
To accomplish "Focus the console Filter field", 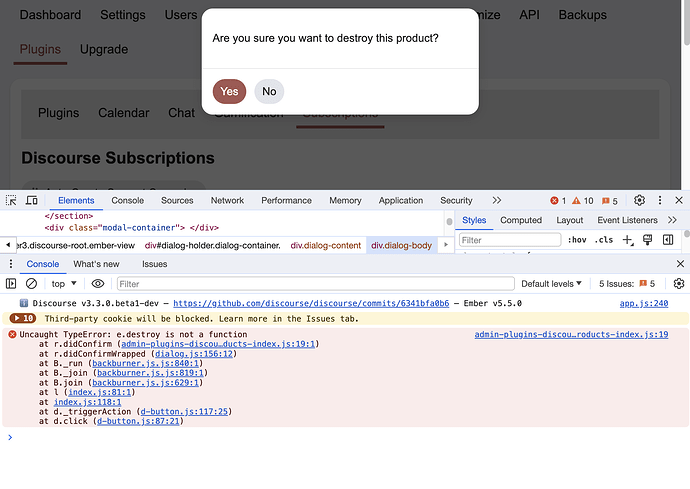I will (316, 284).
